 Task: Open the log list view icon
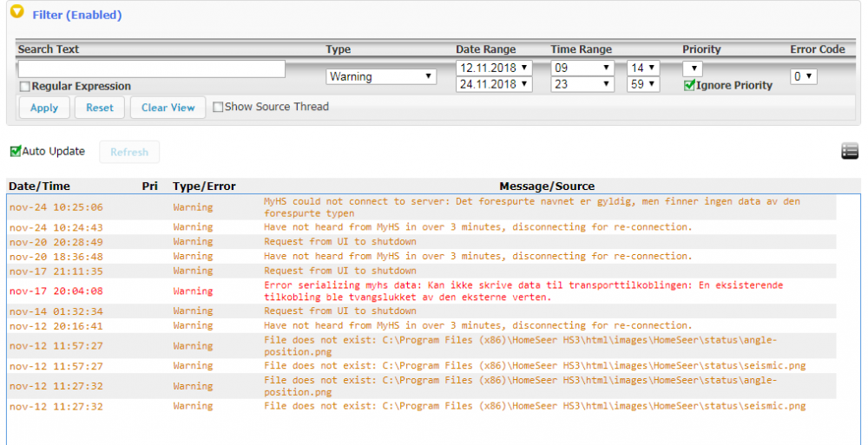point(849,152)
